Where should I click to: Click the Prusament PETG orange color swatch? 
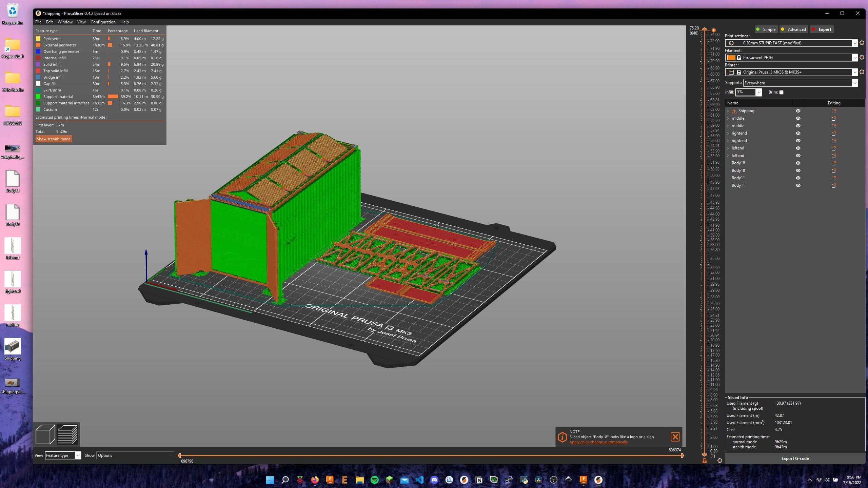click(x=731, y=58)
